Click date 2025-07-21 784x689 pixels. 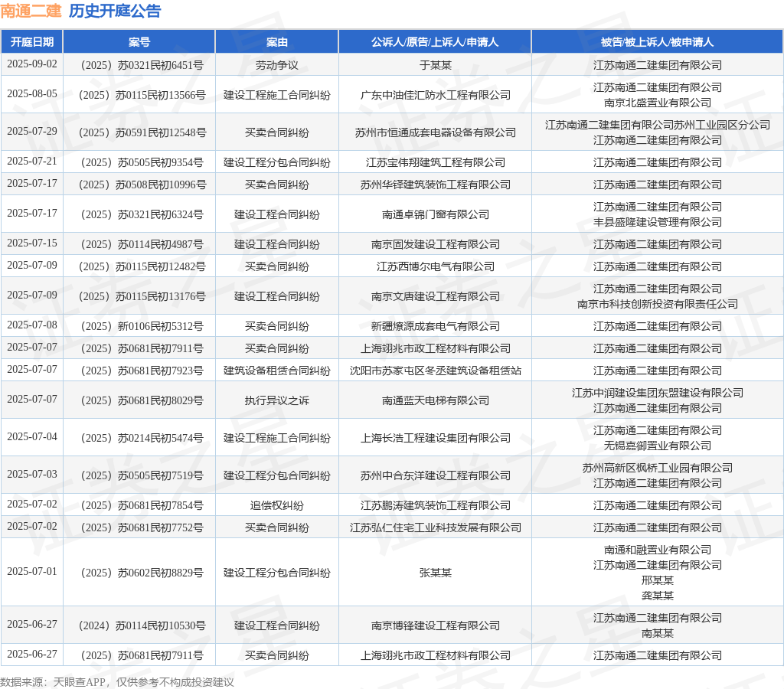tap(32, 161)
